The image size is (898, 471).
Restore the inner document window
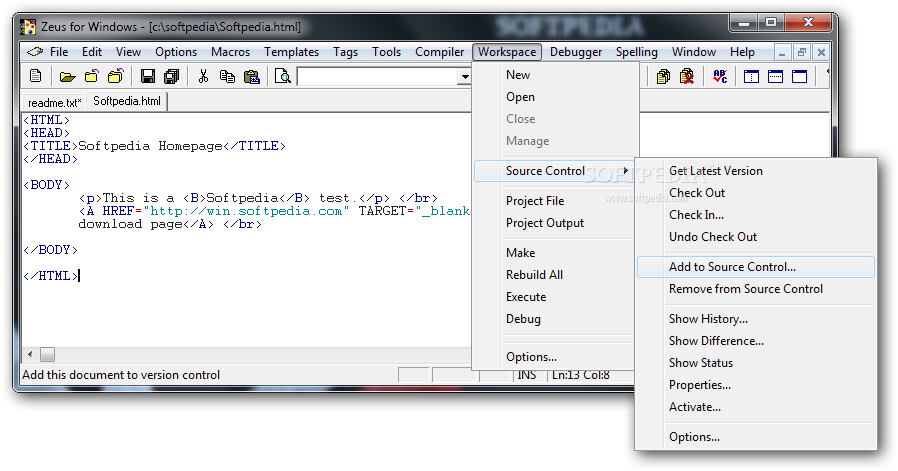point(801,52)
